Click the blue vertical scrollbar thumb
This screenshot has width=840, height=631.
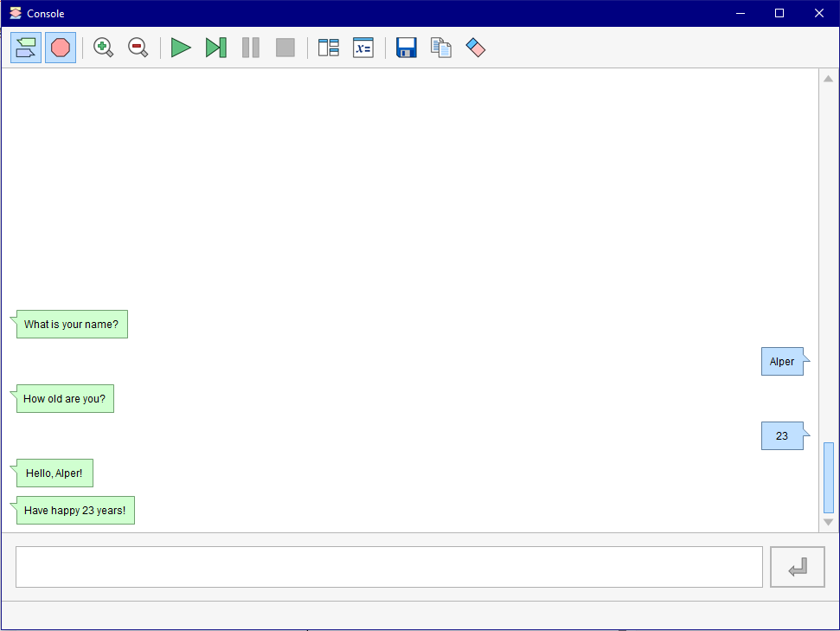tap(828, 478)
